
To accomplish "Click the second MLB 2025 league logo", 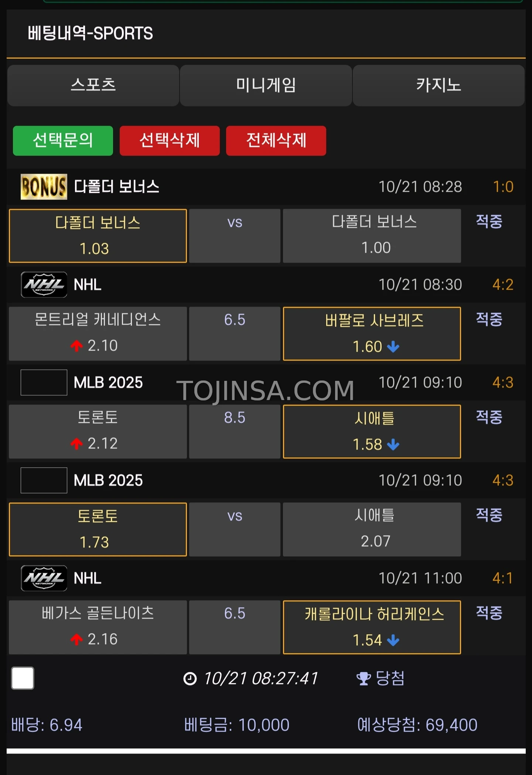I will [x=43, y=480].
